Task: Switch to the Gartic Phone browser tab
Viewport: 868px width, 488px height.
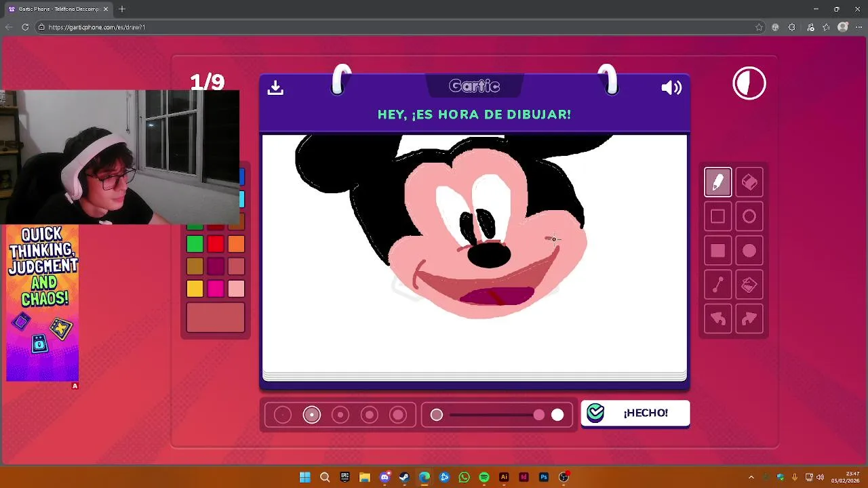Action: point(58,9)
